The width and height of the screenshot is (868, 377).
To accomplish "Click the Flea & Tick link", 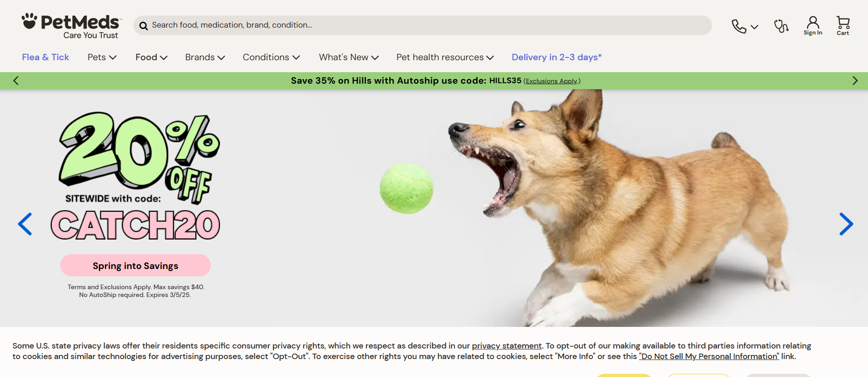I will pos(46,57).
